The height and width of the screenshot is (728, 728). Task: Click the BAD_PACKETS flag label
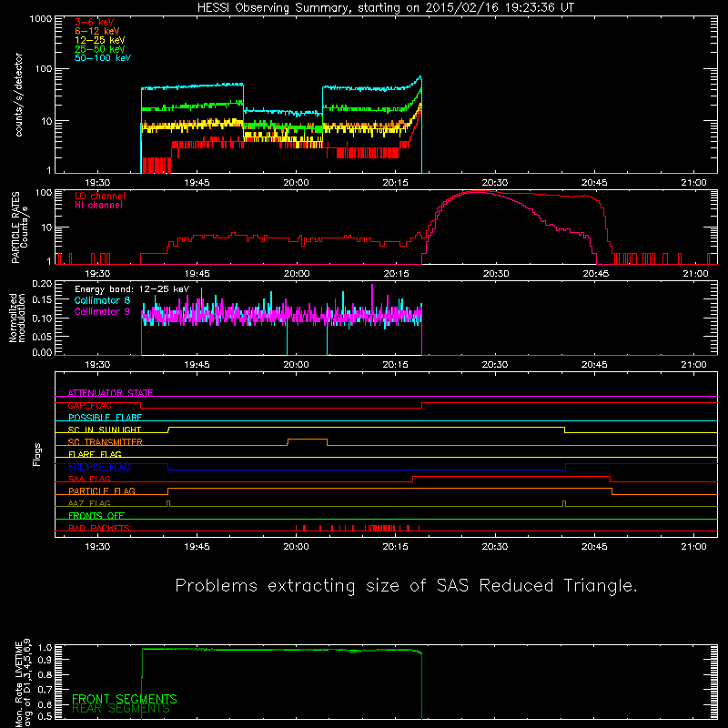(x=99, y=528)
